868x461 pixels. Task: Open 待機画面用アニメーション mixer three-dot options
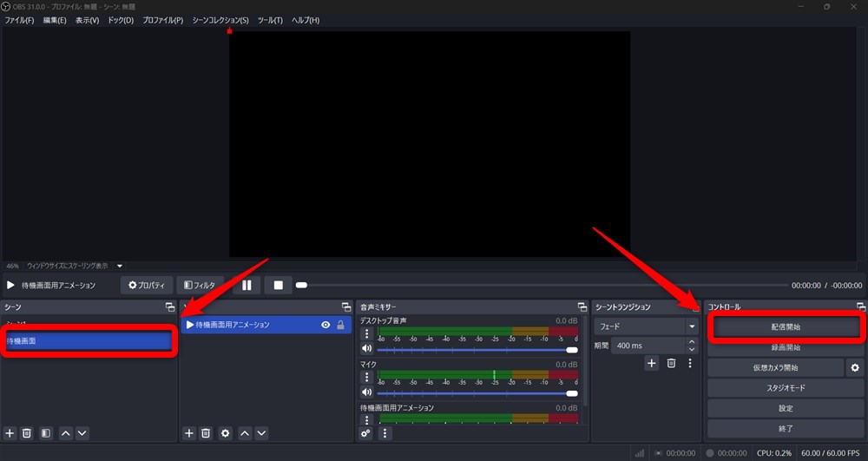(x=366, y=419)
